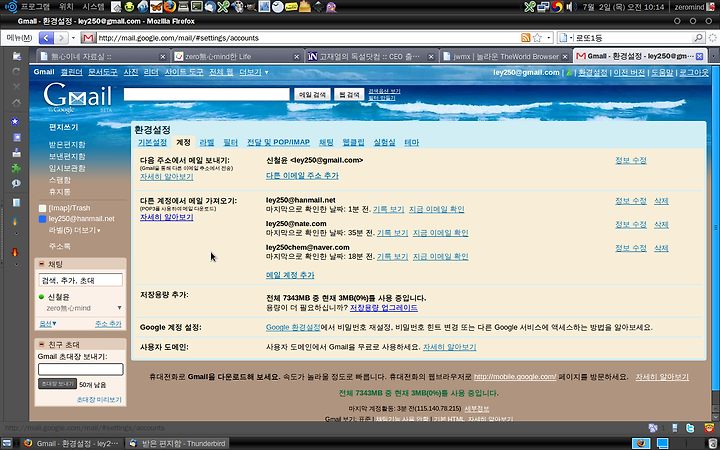Click 기록 보기 for ley250@hanmail.net
Image resolution: width=720 pixels, height=450 pixels.
[x=388, y=209]
